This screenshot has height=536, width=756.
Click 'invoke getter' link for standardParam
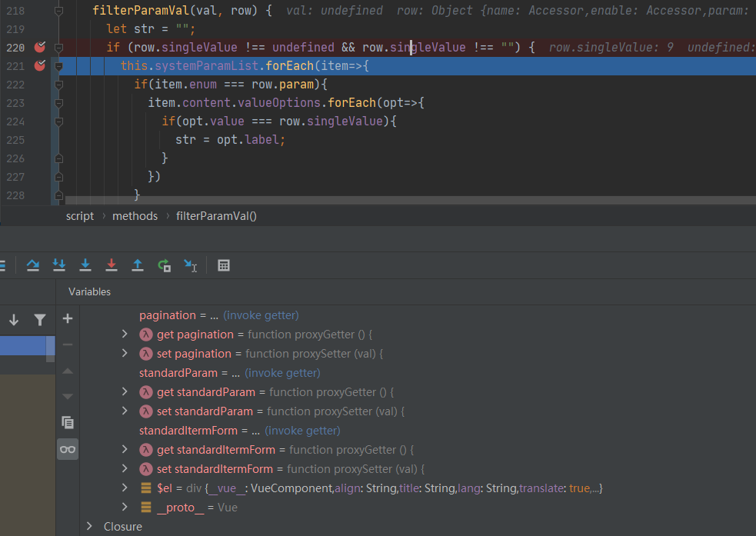coord(282,373)
